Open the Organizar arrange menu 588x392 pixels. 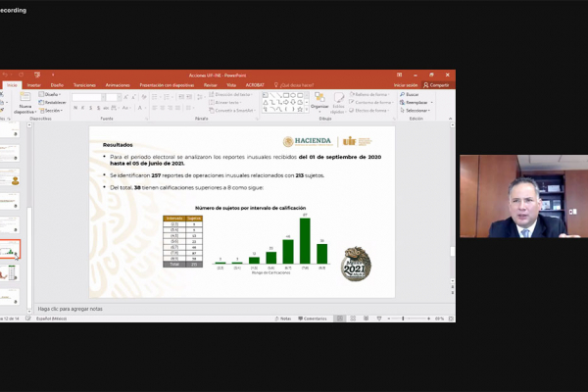pos(319,102)
